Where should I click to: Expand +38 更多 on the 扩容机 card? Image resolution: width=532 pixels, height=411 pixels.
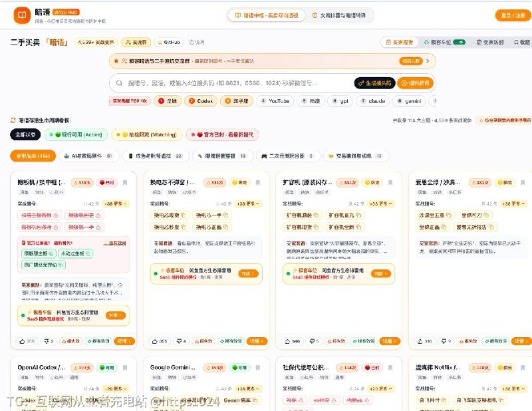(x=380, y=204)
